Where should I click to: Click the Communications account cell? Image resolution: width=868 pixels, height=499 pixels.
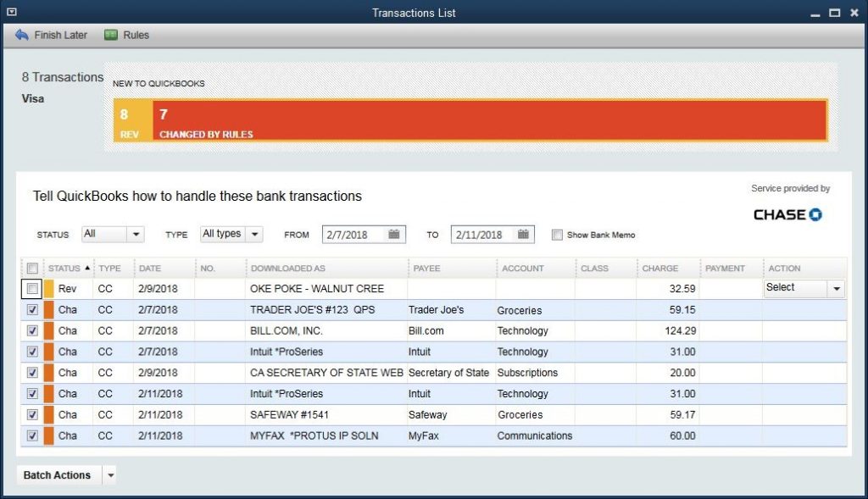click(x=535, y=436)
